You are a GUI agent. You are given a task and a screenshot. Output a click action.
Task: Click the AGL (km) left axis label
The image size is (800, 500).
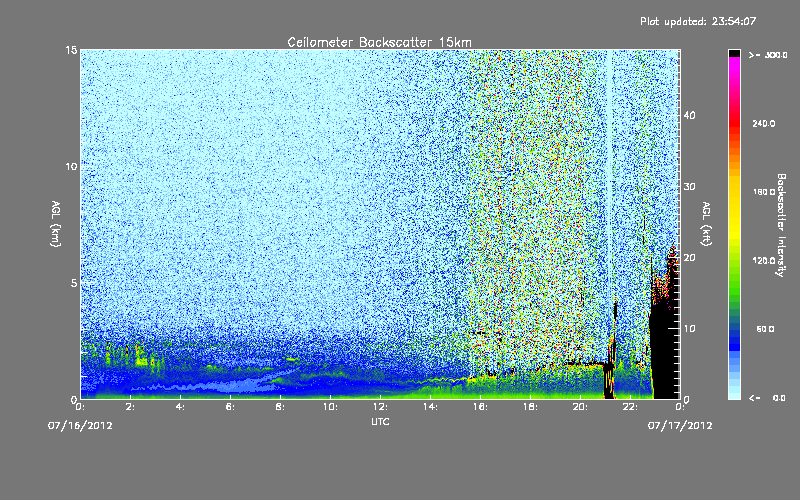[56, 224]
